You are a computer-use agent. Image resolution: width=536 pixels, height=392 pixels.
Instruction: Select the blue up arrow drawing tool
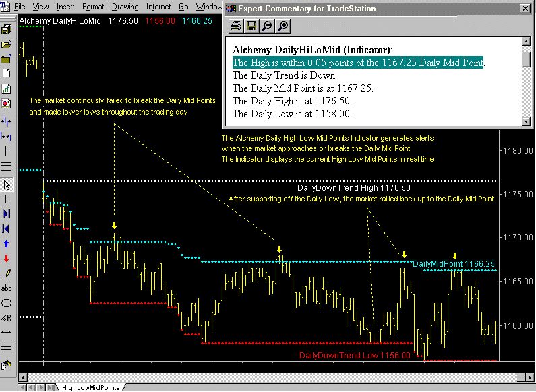tap(6, 244)
